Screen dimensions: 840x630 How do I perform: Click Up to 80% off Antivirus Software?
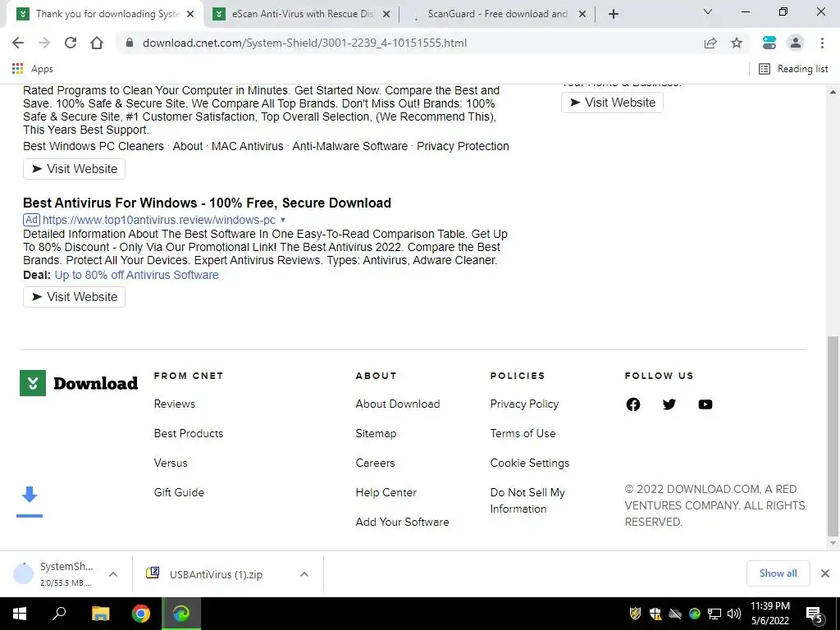coord(137,275)
